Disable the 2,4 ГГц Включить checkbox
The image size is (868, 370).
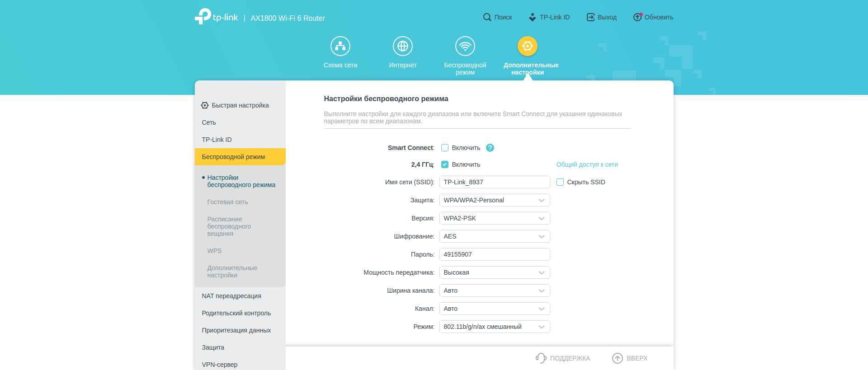pos(445,164)
